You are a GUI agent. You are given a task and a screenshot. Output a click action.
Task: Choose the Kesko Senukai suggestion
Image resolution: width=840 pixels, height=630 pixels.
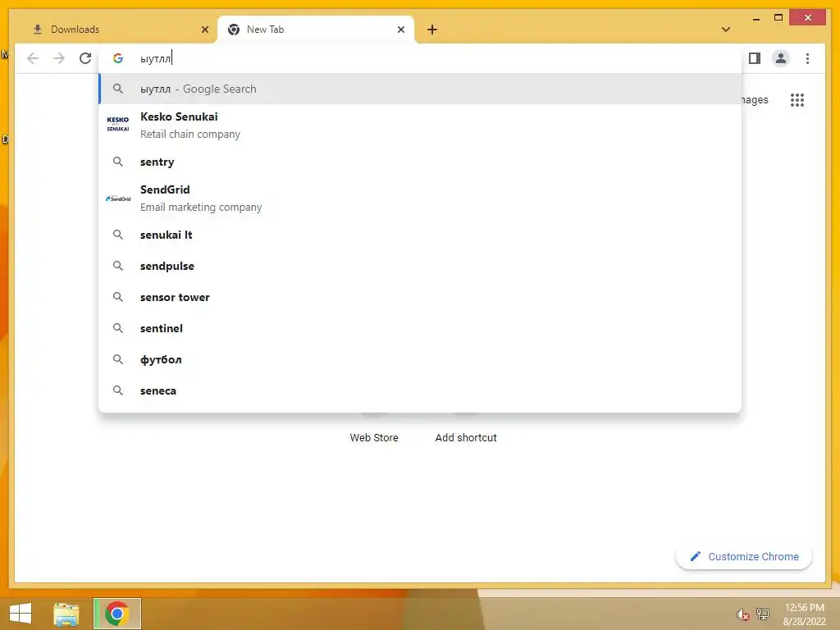(421, 126)
